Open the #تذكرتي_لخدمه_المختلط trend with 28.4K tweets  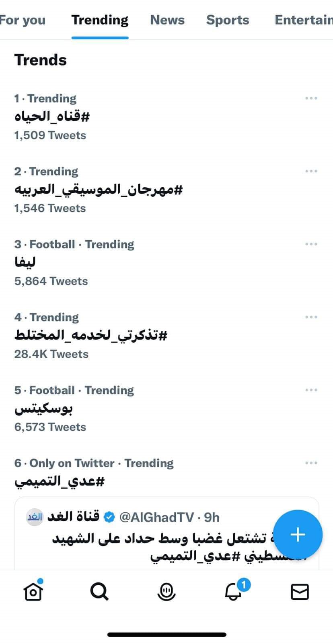pos(90,335)
